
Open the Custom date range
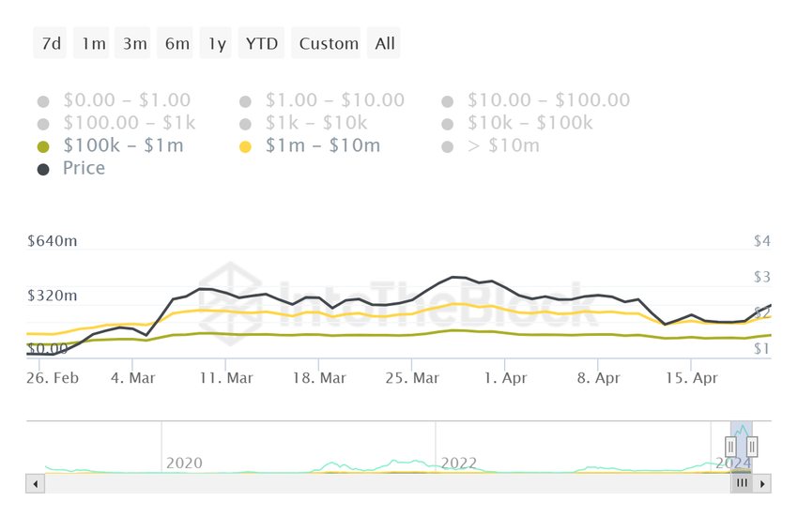pos(329,43)
